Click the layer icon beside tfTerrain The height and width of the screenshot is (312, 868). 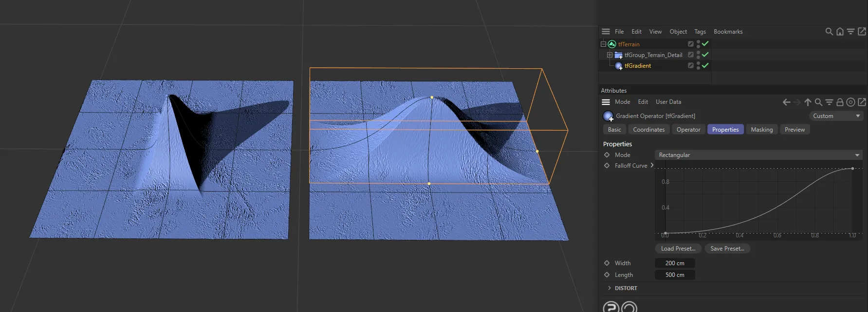pyautogui.click(x=690, y=44)
